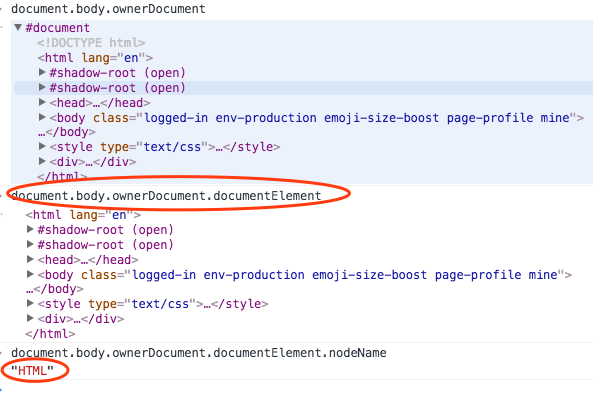The width and height of the screenshot is (593, 398).
Task: Expand the highlighted #shadow-root (open) arrow
Action: pos(42,87)
